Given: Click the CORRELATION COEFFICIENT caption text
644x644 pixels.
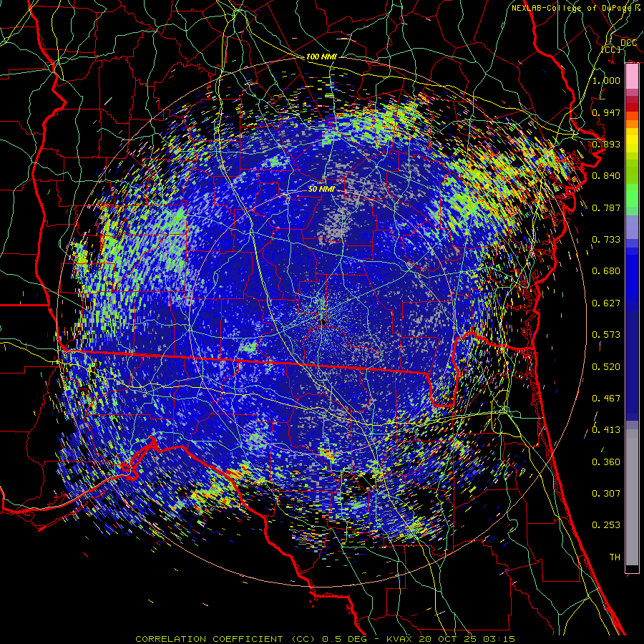Looking at the screenshot, I should click(x=209, y=639).
